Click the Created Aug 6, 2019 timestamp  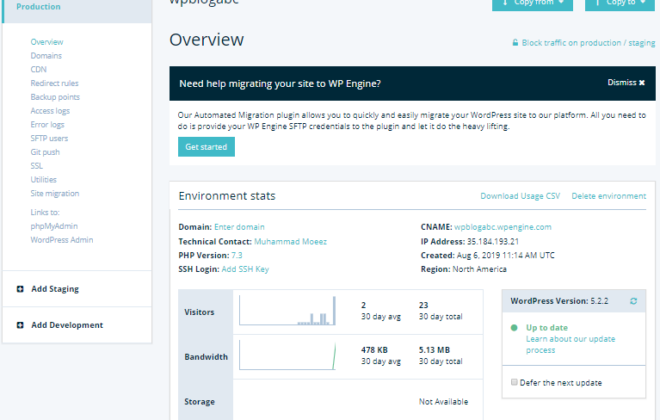coord(487,255)
